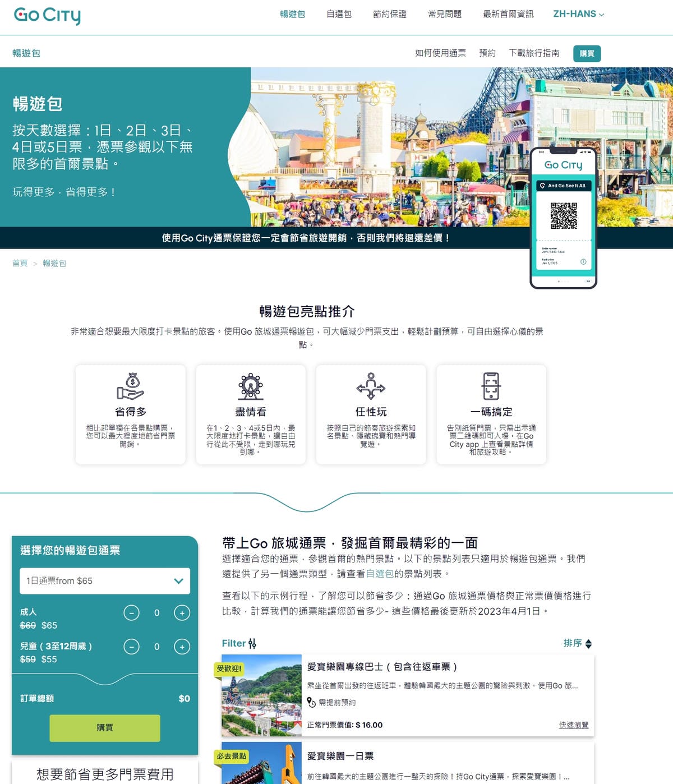Click the 排序 sort arrows
Image resolution: width=673 pixels, height=784 pixels.
tap(588, 644)
